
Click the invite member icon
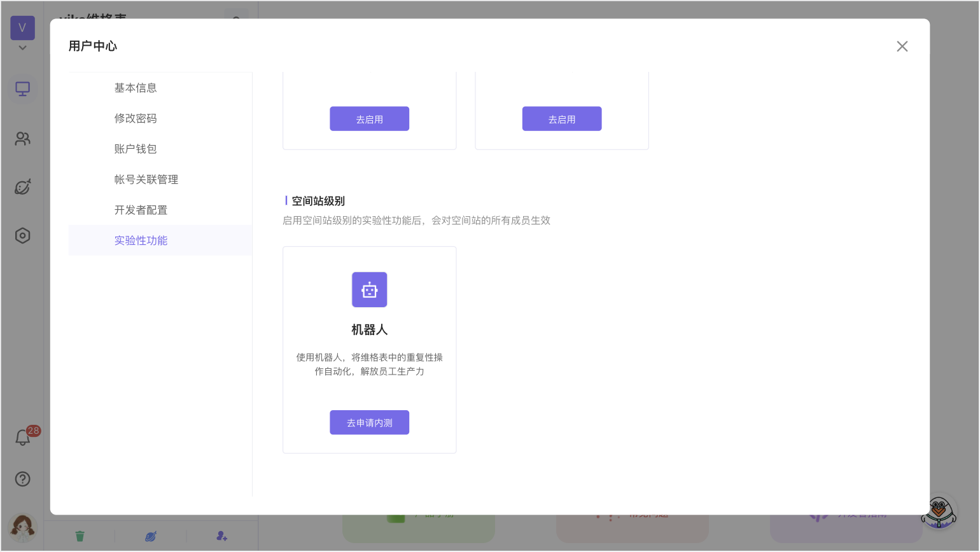tap(221, 536)
